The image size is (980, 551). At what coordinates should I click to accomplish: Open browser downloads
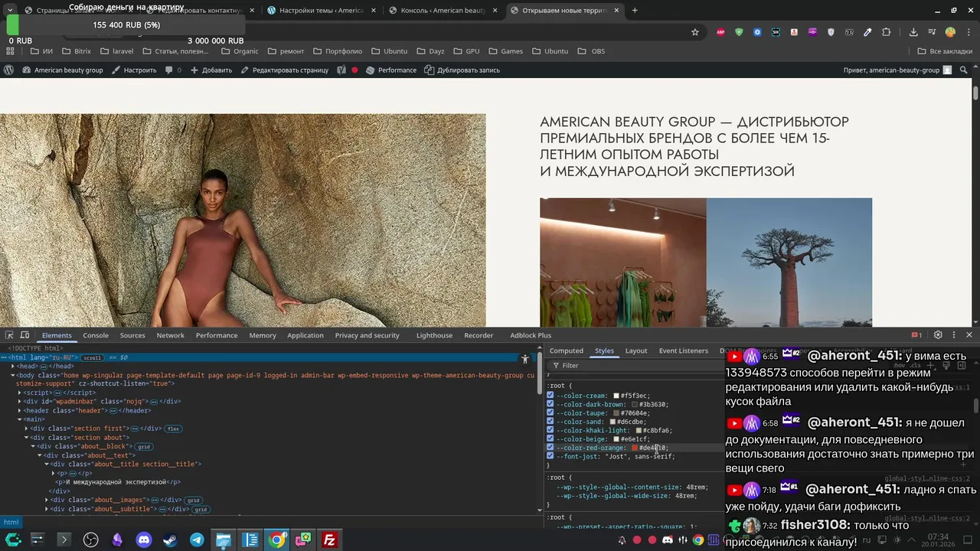point(913,32)
